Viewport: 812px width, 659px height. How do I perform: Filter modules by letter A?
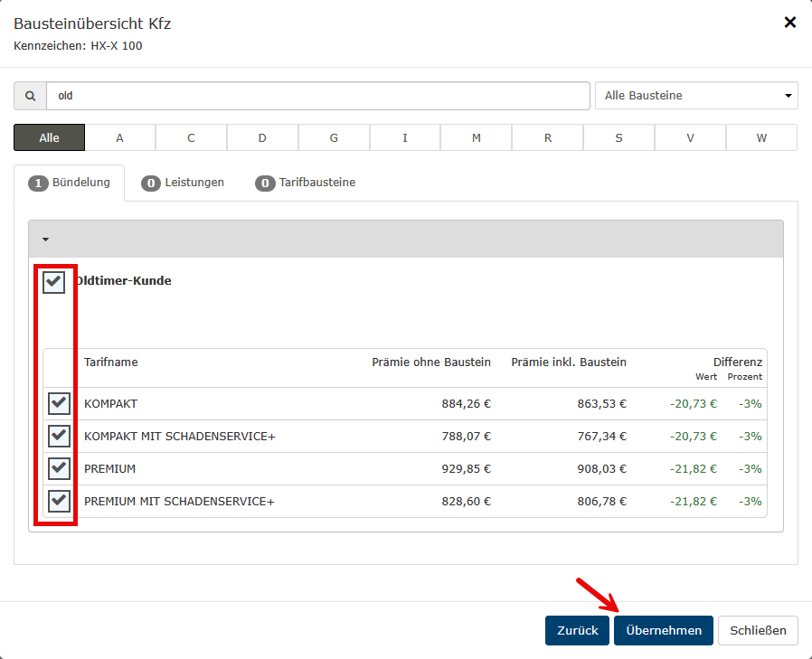pos(119,137)
